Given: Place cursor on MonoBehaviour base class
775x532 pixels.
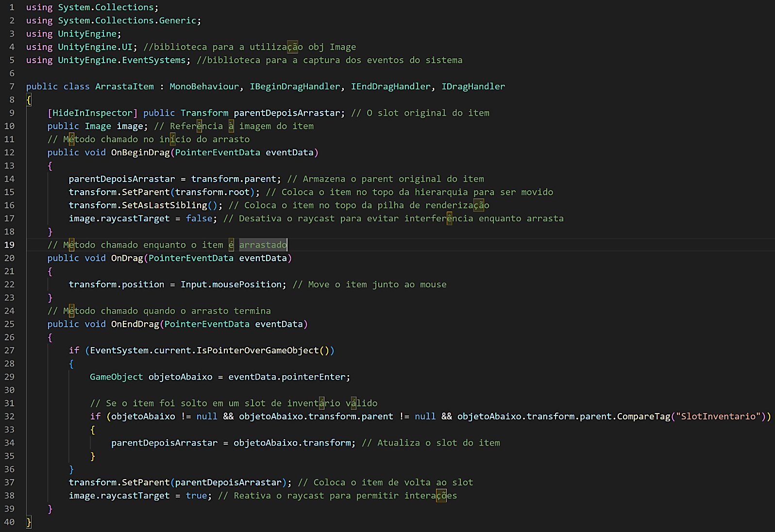Looking at the screenshot, I should tap(204, 86).
